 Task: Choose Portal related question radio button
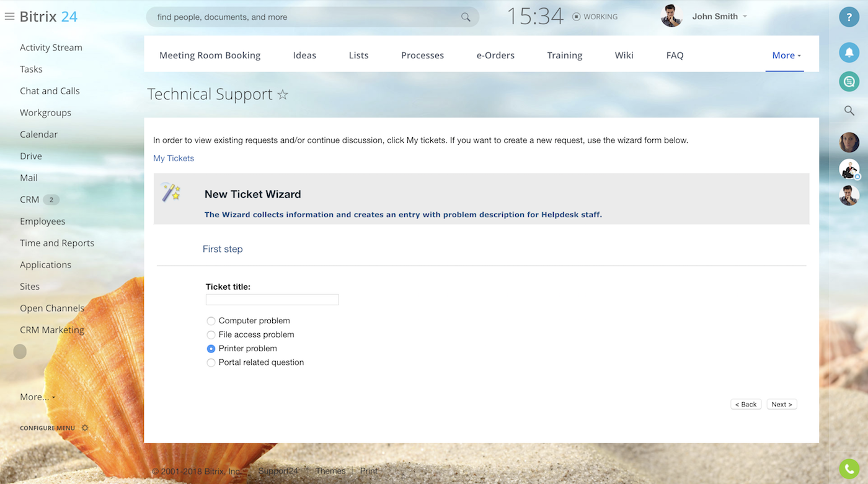click(x=211, y=362)
